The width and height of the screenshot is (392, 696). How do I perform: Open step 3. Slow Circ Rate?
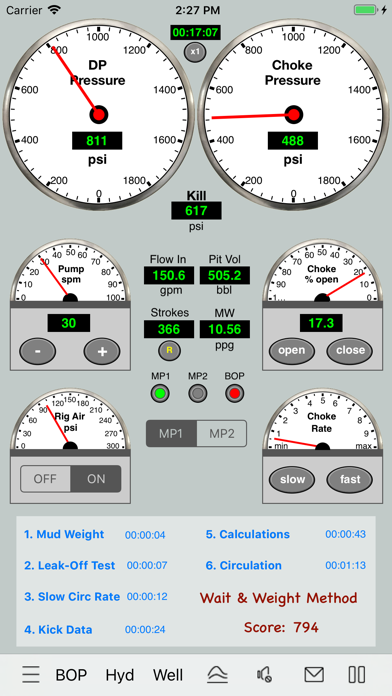pos(72,597)
